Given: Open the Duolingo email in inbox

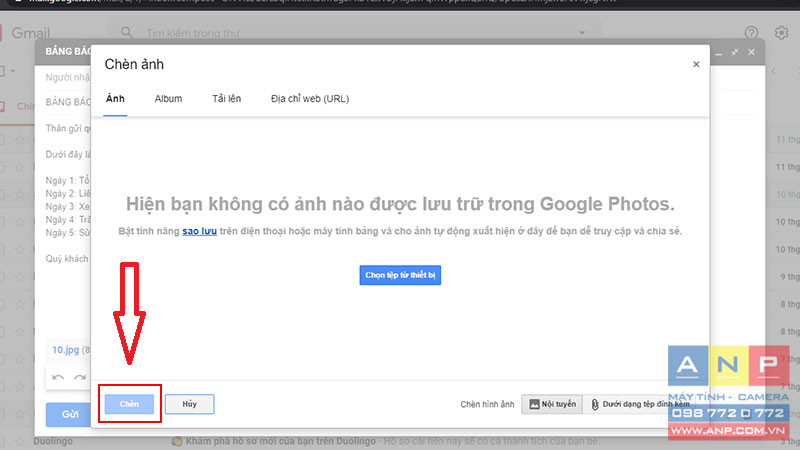Looking at the screenshot, I should point(400,441).
